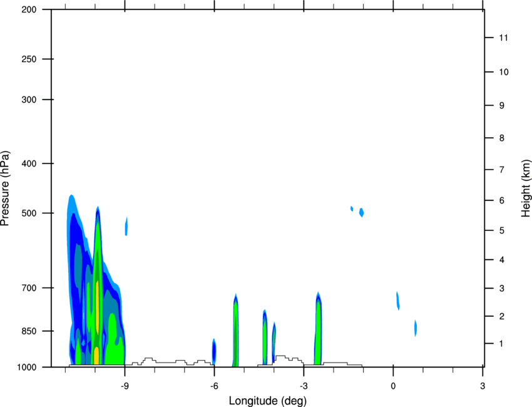This screenshot has width=532, height=407.
Task: Select the Height (km) axis title
Action: [526, 188]
